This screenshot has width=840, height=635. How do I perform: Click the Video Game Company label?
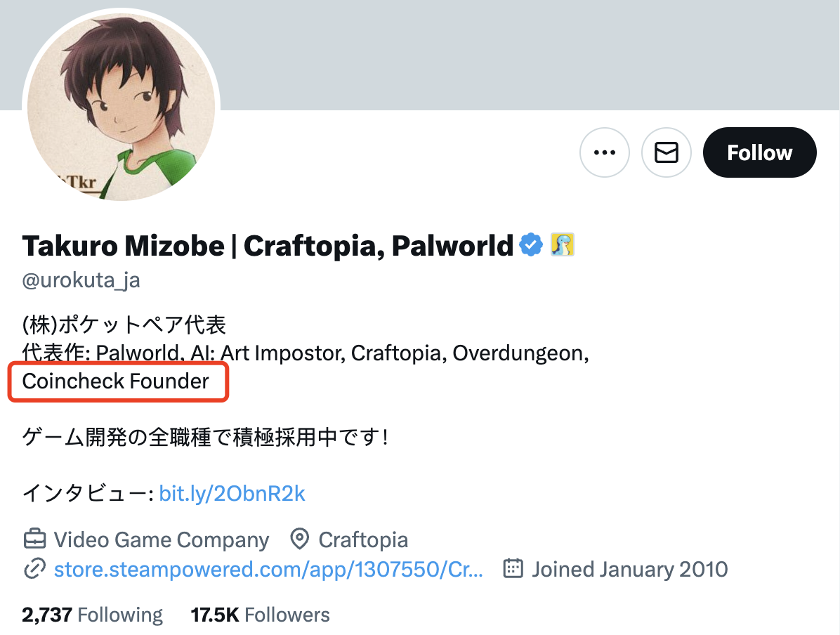(162, 539)
